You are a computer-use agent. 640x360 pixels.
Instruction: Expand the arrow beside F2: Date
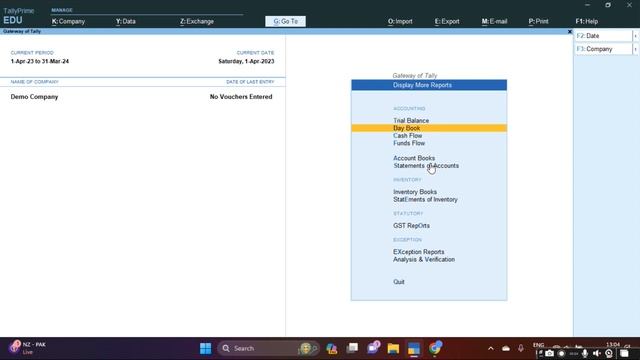pyautogui.click(x=636, y=36)
